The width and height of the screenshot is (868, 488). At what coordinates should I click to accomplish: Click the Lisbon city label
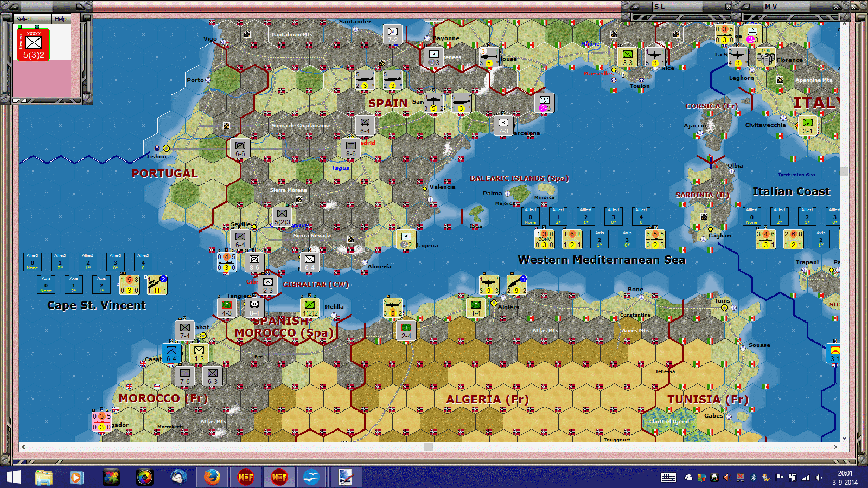pyautogui.click(x=157, y=157)
